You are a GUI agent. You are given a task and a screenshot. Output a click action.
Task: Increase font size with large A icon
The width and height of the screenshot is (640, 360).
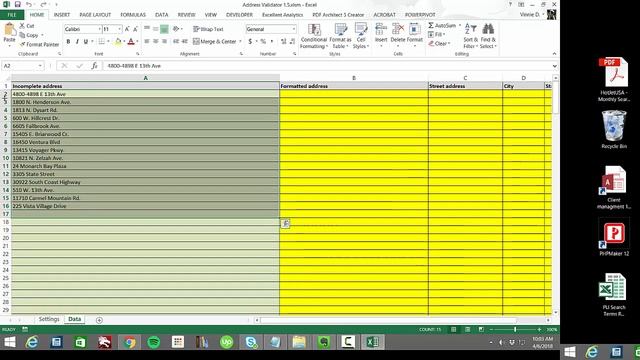(x=127, y=29)
